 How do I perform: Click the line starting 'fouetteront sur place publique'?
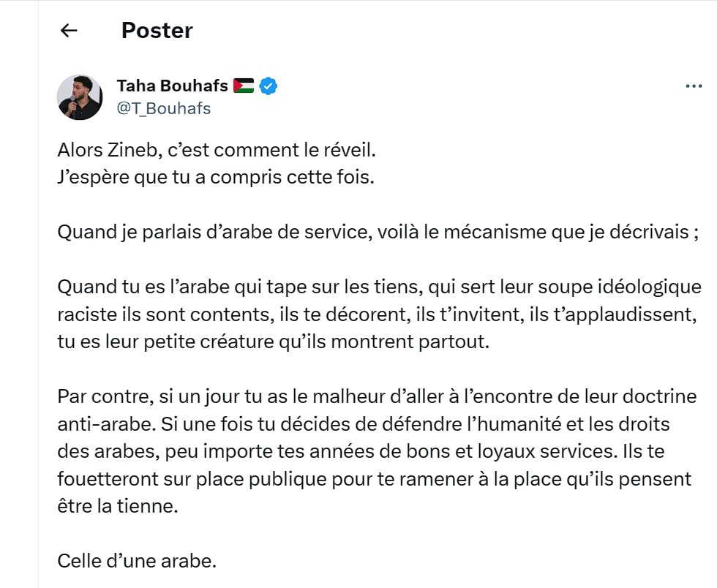coord(375,479)
